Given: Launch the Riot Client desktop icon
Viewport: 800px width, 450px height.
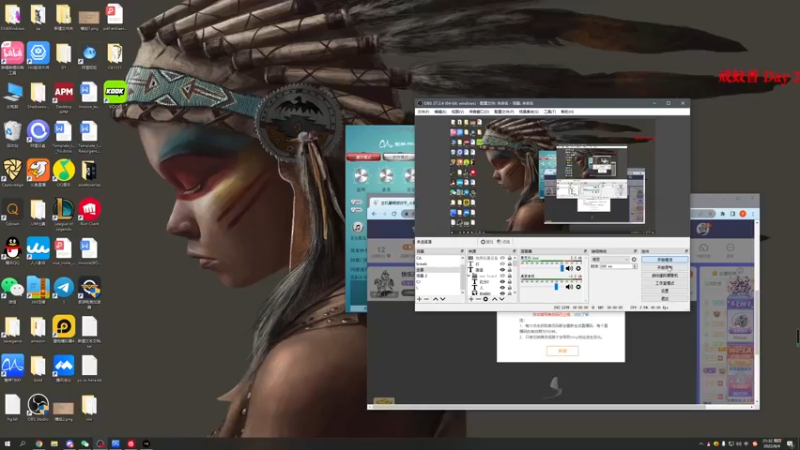Looking at the screenshot, I should coord(89,212).
